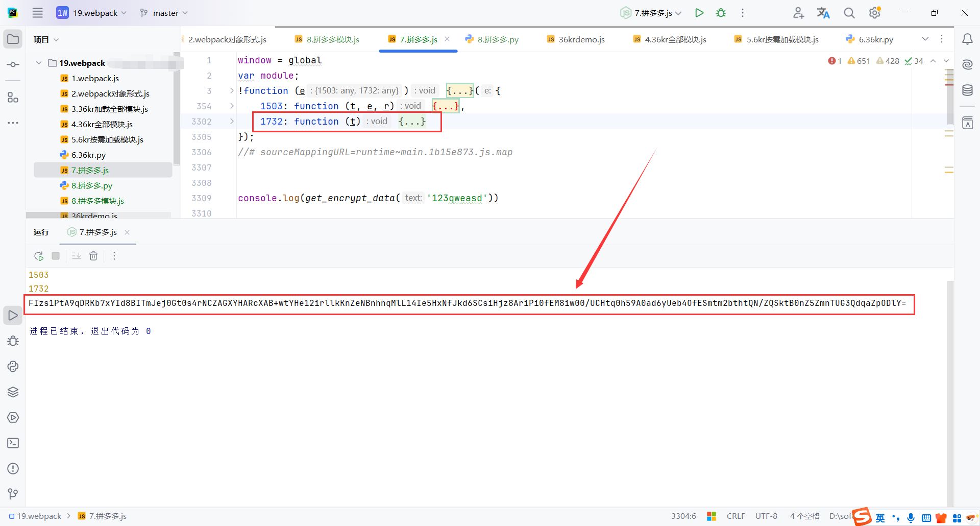Start a Code With Me session
This screenshot has width=980, height=526.
(799, 12)
